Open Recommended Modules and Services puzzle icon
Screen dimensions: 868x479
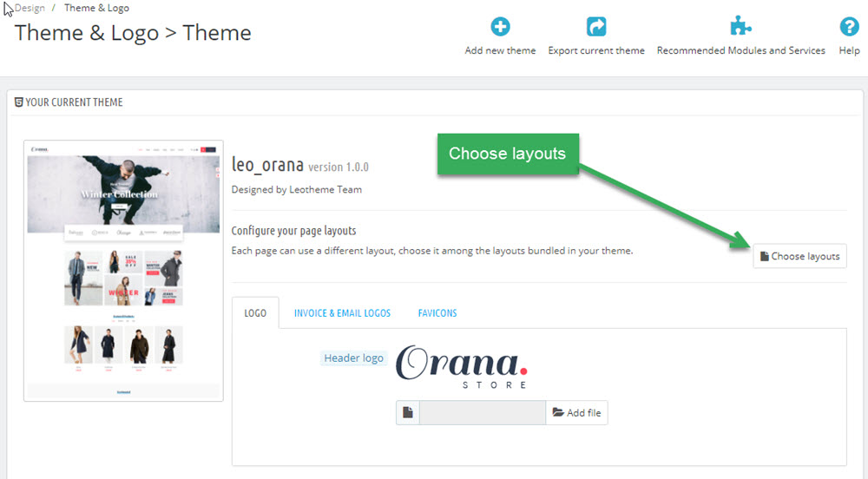click(x=740, y=27)
